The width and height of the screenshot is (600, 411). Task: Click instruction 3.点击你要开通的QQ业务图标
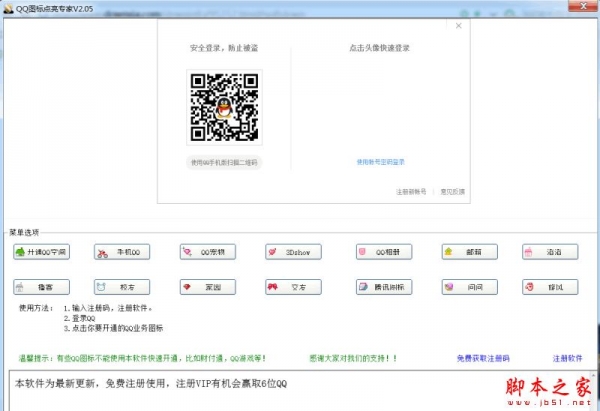coord(113,328)
